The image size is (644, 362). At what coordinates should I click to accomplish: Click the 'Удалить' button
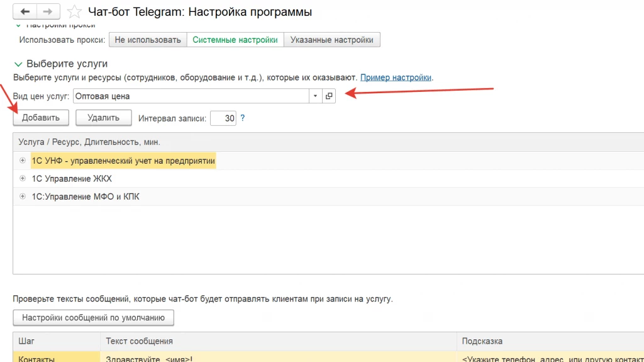(x=104, y=118)
